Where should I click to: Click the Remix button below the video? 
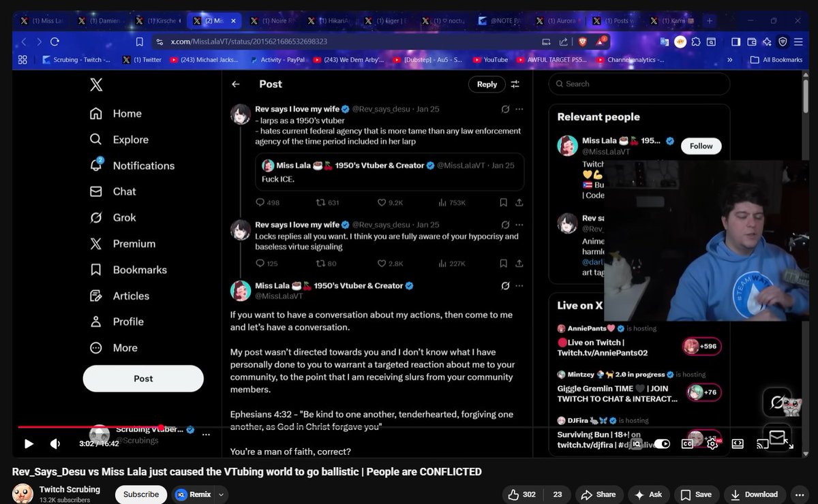pyautogui.click(x=194, y=494)
